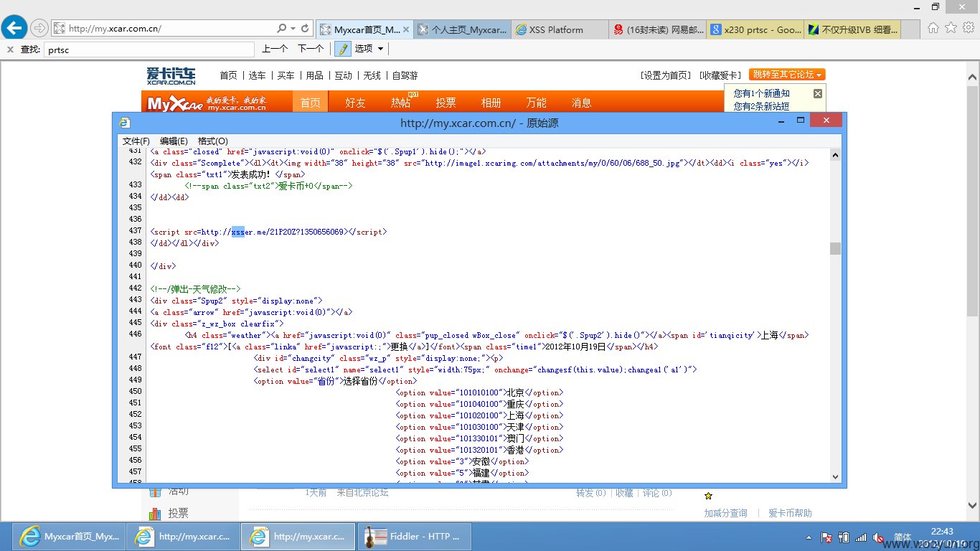The image size is (980, 551).
Task: Open the Favorites star icon
Action: pyautogui.click(x=951, y=28)
